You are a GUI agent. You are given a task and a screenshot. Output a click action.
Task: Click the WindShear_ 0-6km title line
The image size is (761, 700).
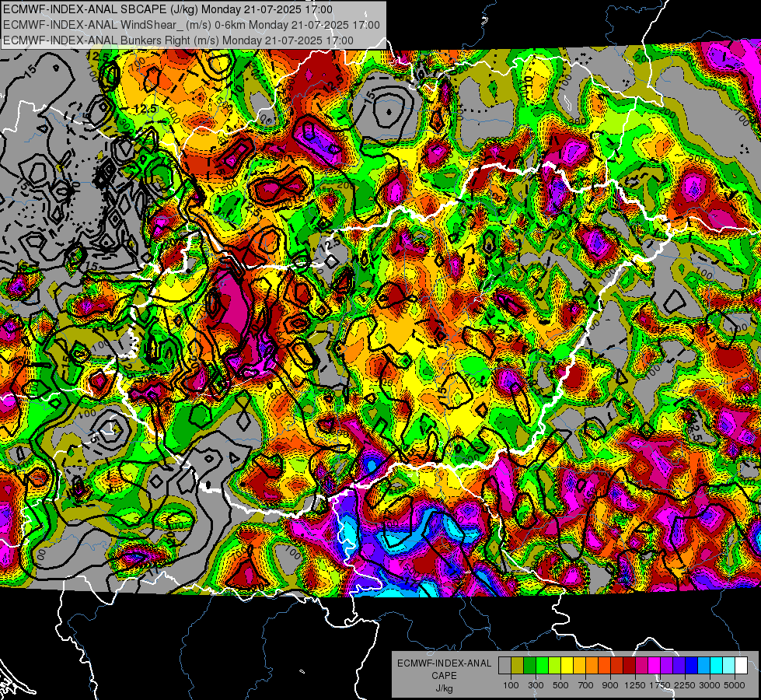click(191, 25)
